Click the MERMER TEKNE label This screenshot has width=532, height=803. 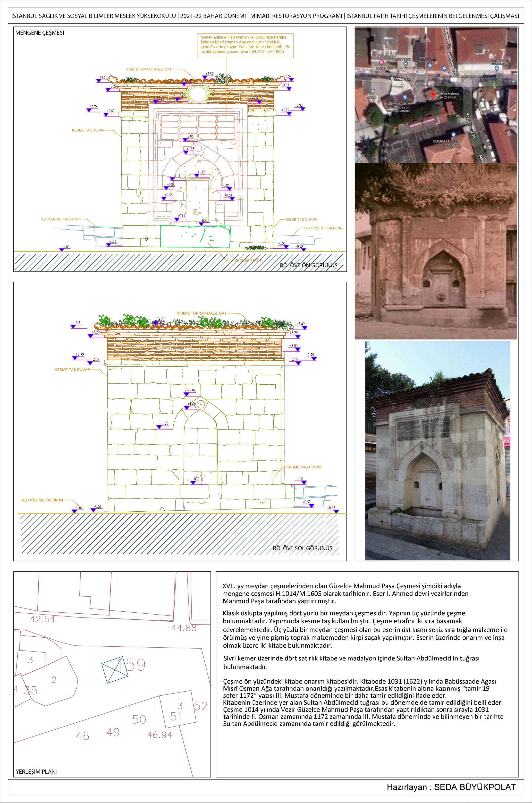tap(248, 260)
